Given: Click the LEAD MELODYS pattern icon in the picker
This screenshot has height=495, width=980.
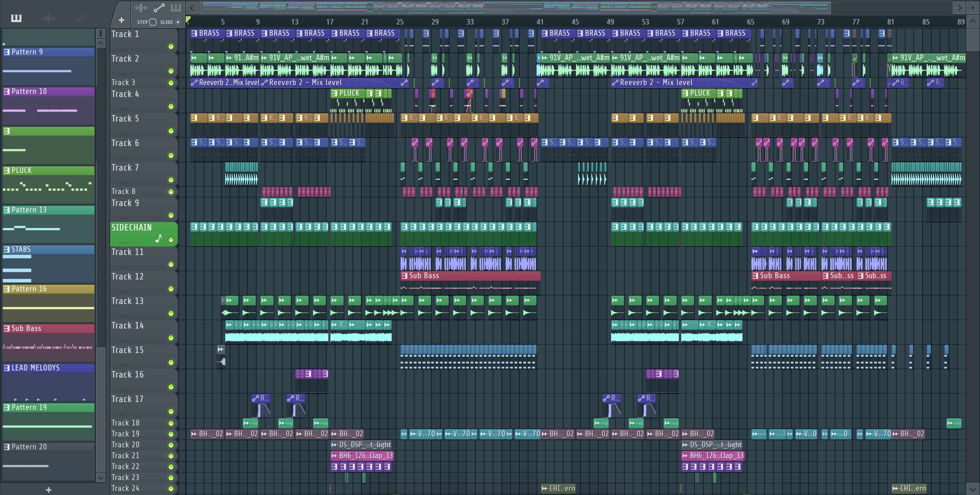Looking at the screenshot, I should (6, 368).
